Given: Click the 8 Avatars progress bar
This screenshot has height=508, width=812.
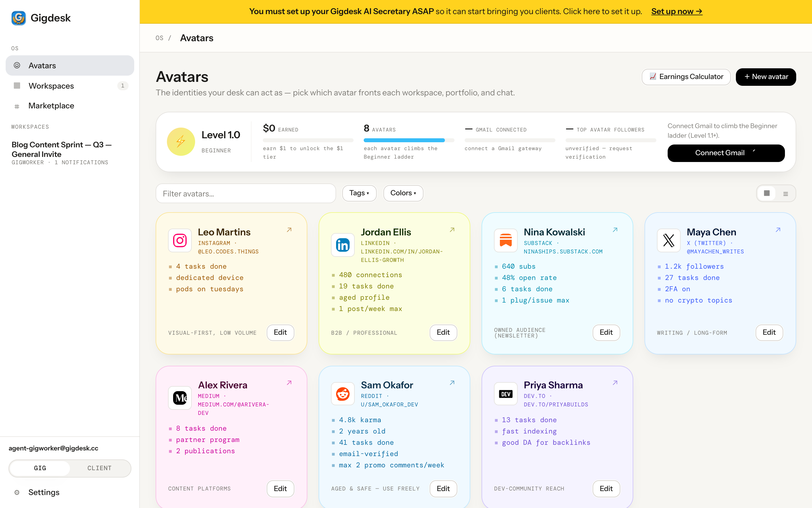Looking at the screenshot, I should (409, 140).
